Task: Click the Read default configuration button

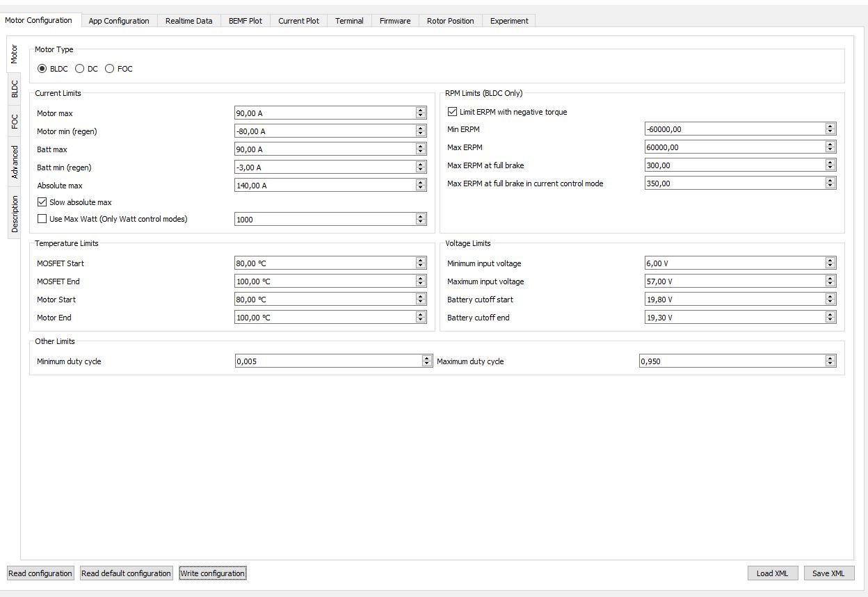Action: click(126, 573)
